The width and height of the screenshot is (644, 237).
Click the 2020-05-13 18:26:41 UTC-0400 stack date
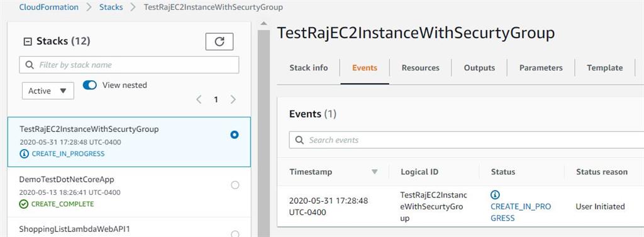tap(70, 192)
